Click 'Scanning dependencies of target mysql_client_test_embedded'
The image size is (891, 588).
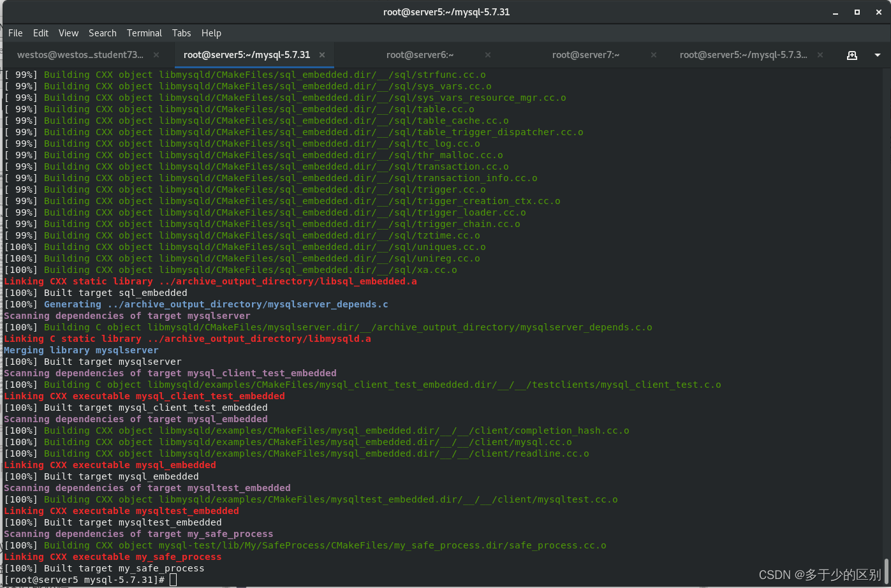170,373
